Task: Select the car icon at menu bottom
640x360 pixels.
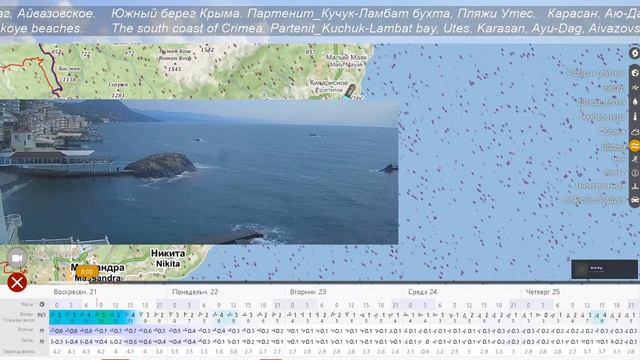Action: pyautogui.click(x=635, y=200)
